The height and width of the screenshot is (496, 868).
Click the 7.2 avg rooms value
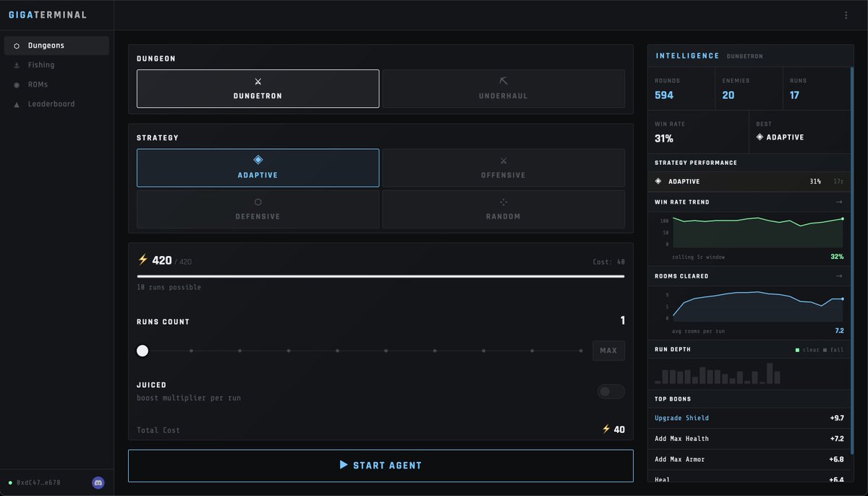(x=839, y=330)
